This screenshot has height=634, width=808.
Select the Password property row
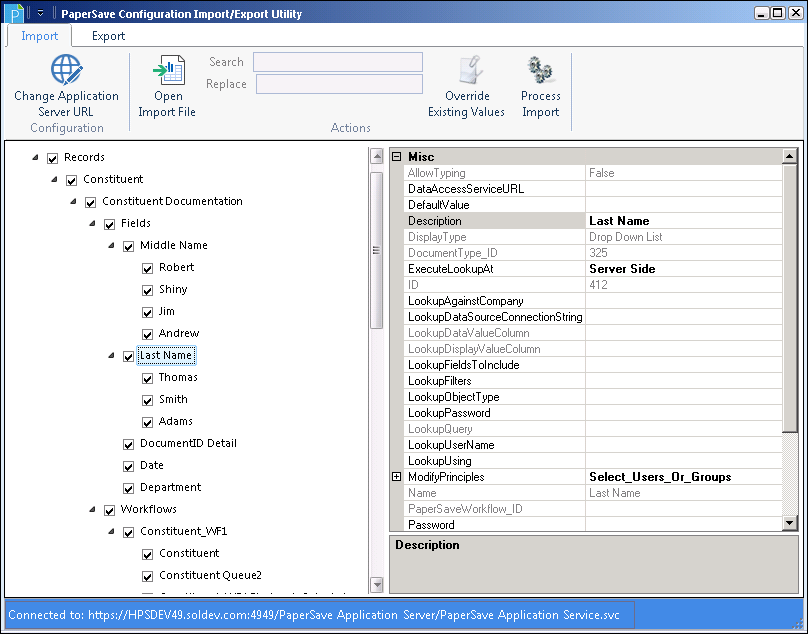(x=593, y=524)
